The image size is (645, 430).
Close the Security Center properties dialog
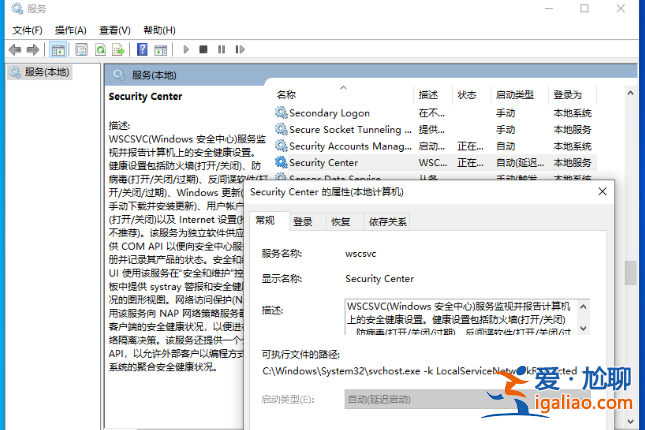pyautogui.click(x=602, y=191)
